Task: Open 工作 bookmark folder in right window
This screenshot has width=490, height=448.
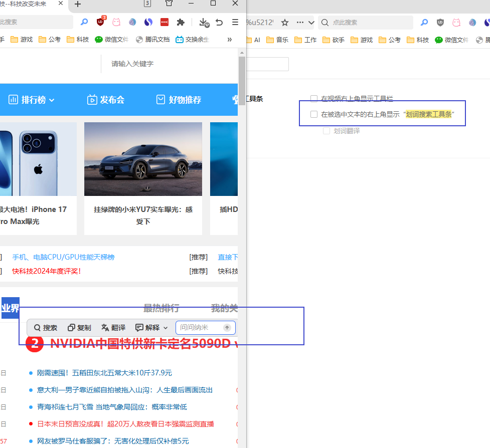Action: tap(305, 40)
